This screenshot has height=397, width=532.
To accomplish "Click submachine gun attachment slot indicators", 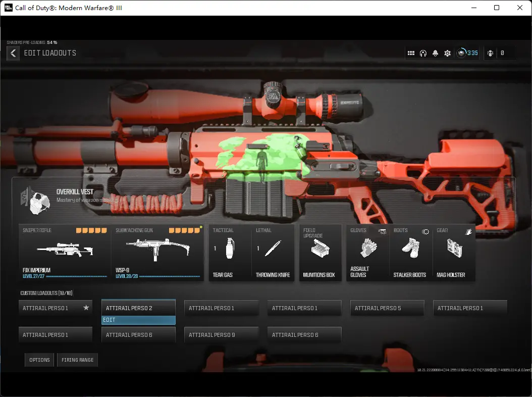I will click(184, 231).
